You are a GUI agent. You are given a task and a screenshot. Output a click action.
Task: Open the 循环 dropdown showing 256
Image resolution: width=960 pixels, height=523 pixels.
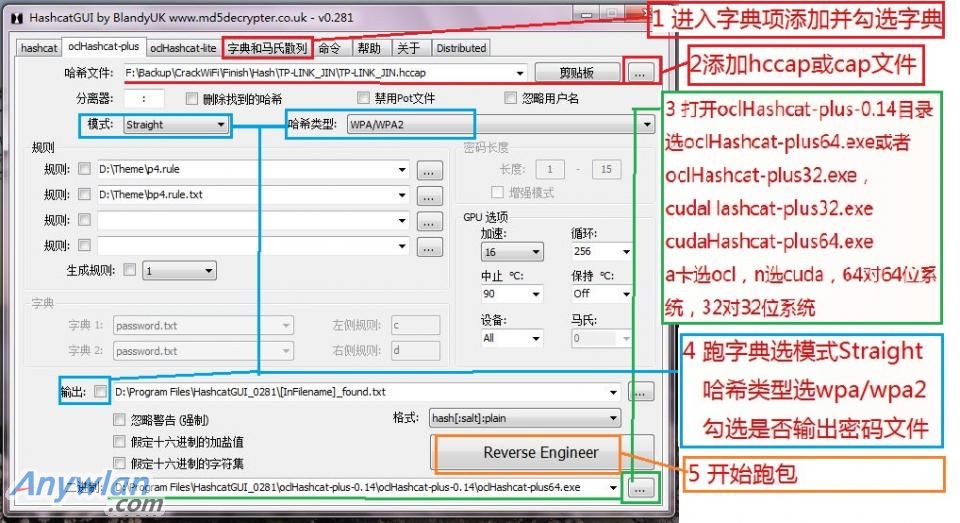point(601,251)
